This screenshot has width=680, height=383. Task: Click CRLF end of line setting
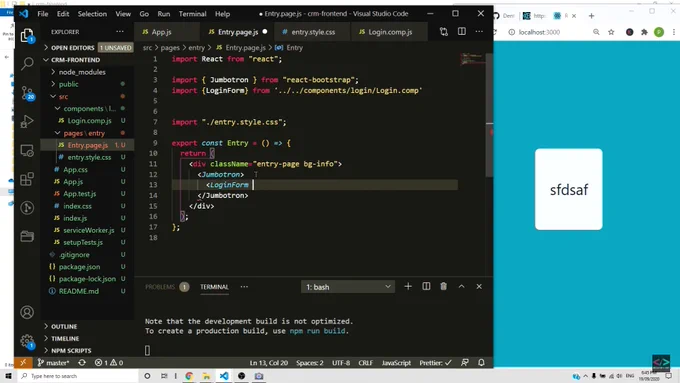point(365,363)
